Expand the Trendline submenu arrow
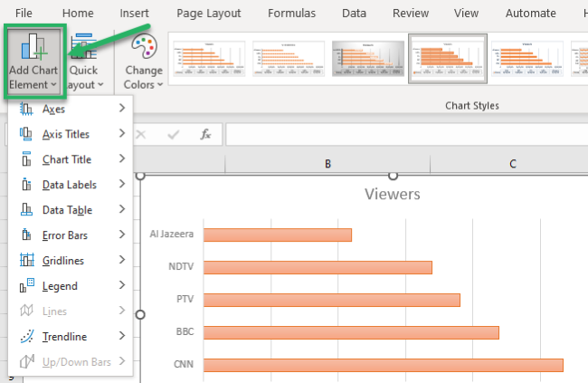This screenshot has height=383, width=588. click(122, 337)
